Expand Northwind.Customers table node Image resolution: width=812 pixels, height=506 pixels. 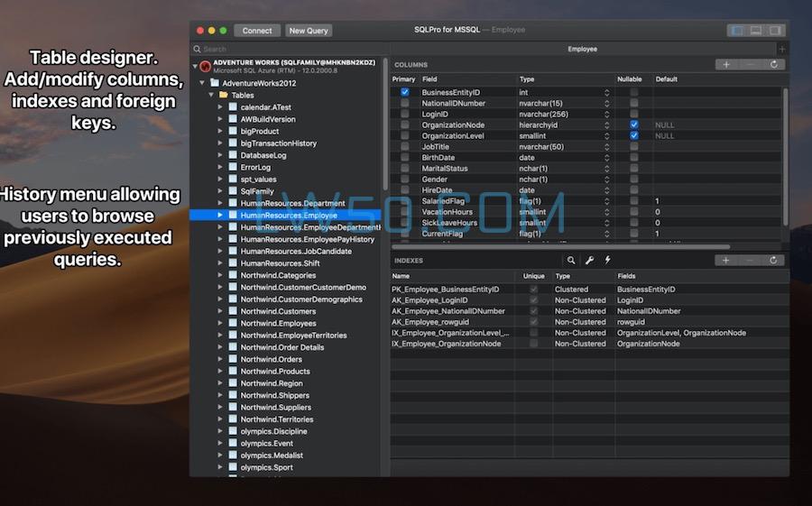pos(220,311)
